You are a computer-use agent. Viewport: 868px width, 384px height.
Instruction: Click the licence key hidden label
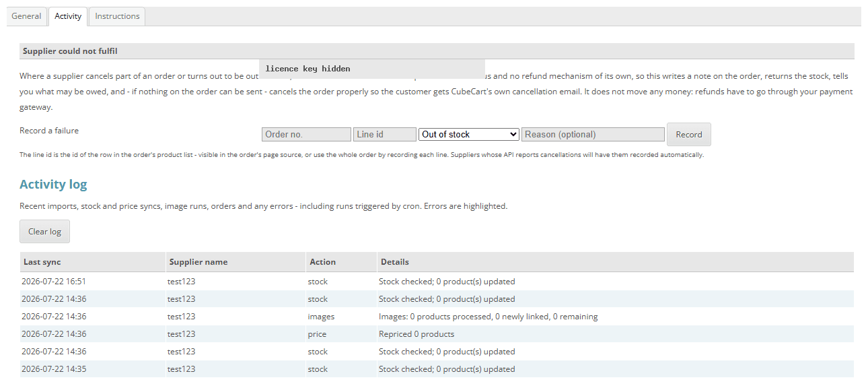pos(308,69)
